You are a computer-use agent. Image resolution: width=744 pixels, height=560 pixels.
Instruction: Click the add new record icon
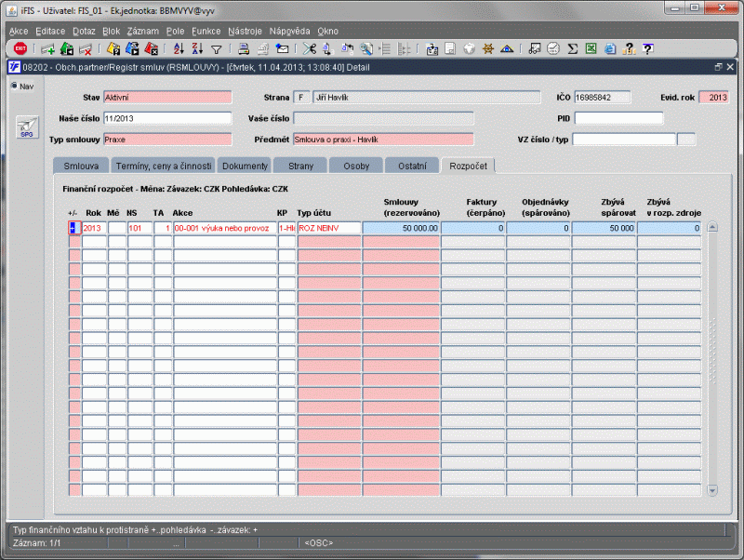47,48
